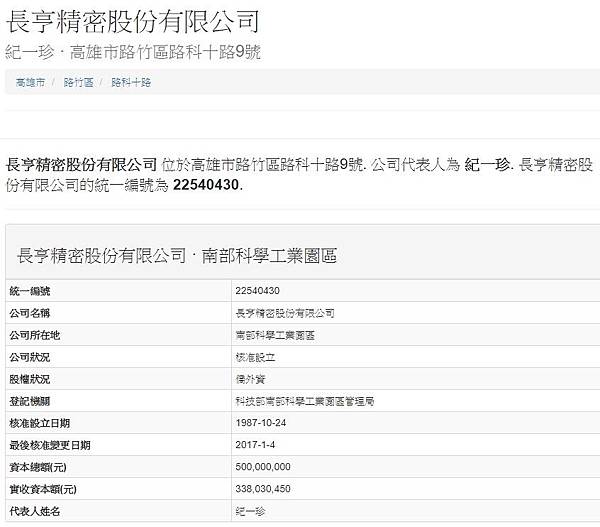The height and width of the screenshot is (527, 600).
Task: Click 長亨精密股份有限公司 in 公司名稱 row
Action: tap(285, 313)
